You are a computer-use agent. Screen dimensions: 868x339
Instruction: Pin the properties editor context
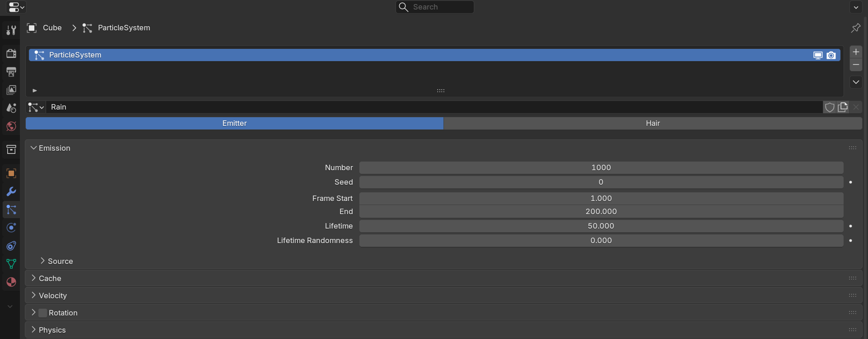click(x=855, y=28)
